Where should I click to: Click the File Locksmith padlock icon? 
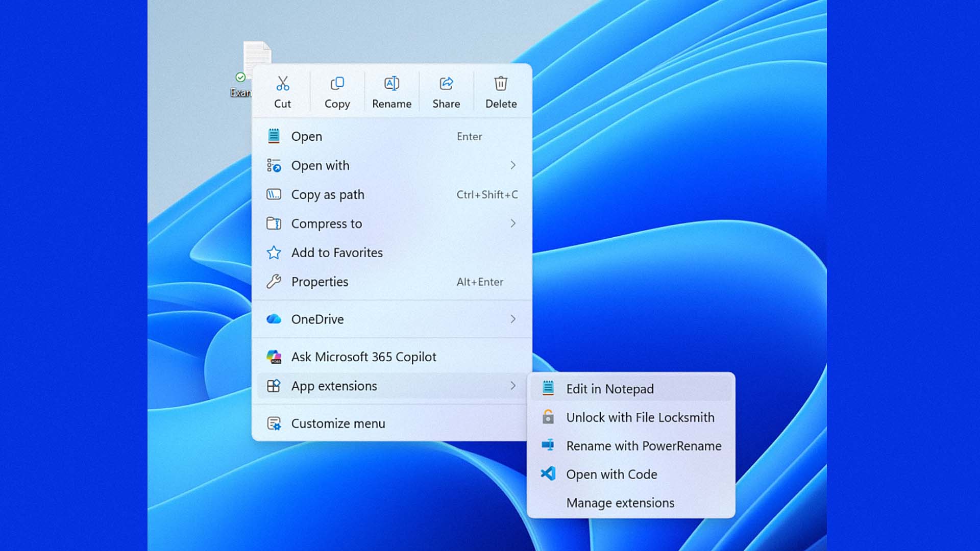(548, 417)
